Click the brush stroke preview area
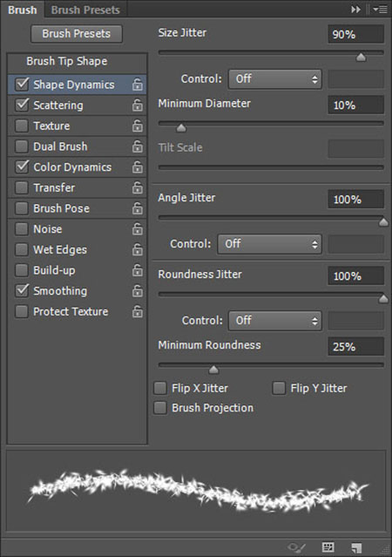Viewport: 392px width, 557px height. [x=196, y=491]
